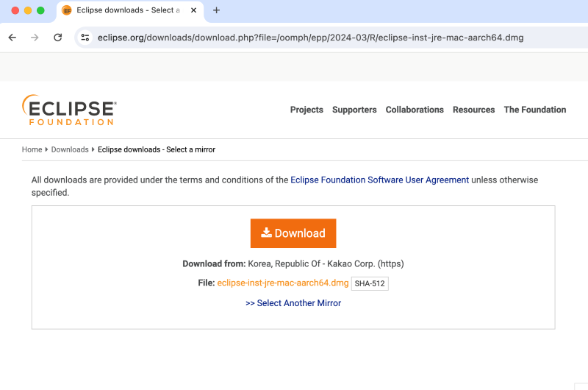Go to Home breadcrumb
This screenshot has height=390, width=588.
pyautogui.click(x=32, y=149)
